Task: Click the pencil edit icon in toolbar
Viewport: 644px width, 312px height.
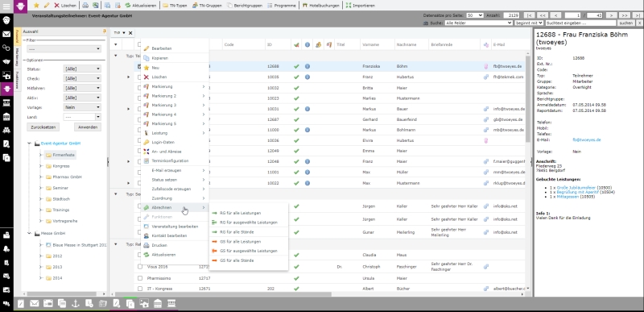Action: click(x=46, y=6)
